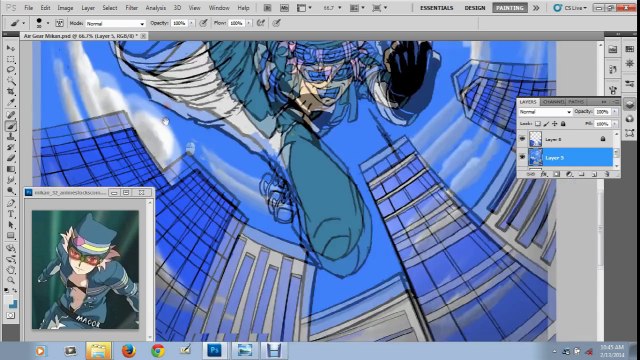The image size is (640, 360).
Task: Switch to the Design workspace
Action: pos(475,8)
